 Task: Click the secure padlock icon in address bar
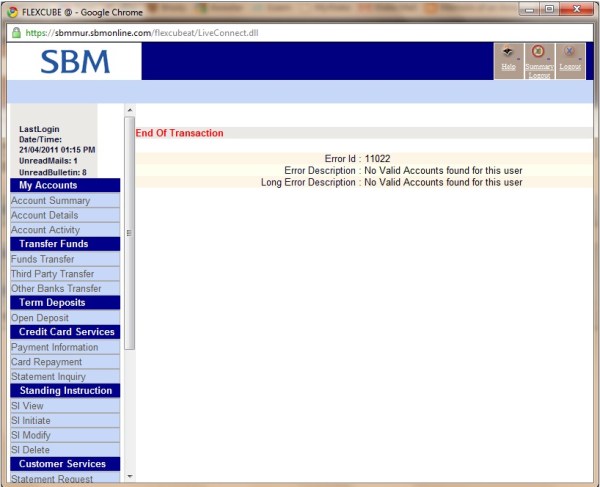[x=16, y=33]
